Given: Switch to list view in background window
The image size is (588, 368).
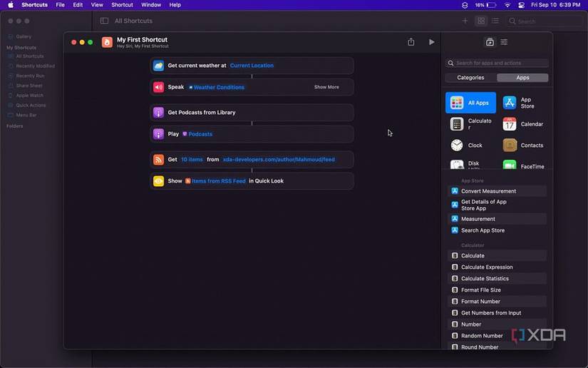Looking at the screenshot, I should point(495,21).
